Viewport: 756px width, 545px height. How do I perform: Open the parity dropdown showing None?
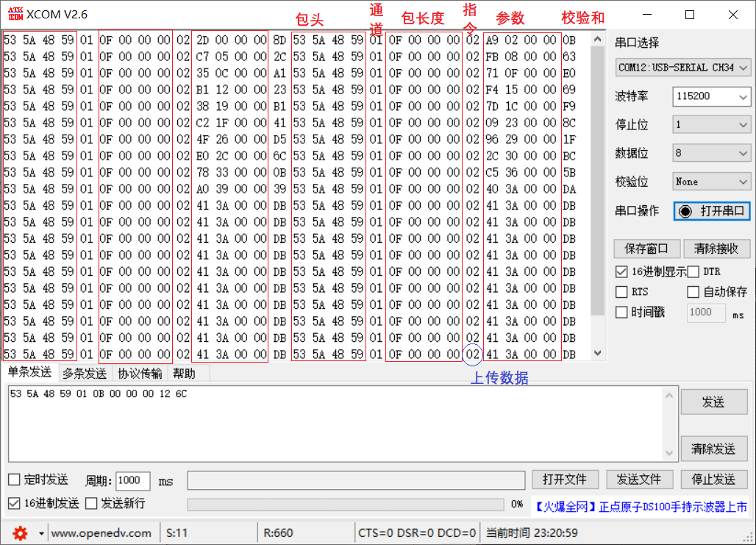(711, 182)
